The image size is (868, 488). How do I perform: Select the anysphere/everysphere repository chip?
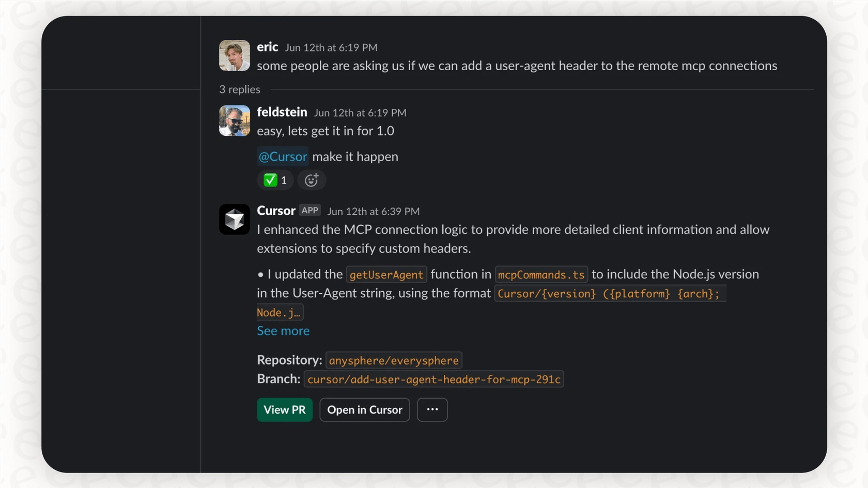tap(394, 360)
